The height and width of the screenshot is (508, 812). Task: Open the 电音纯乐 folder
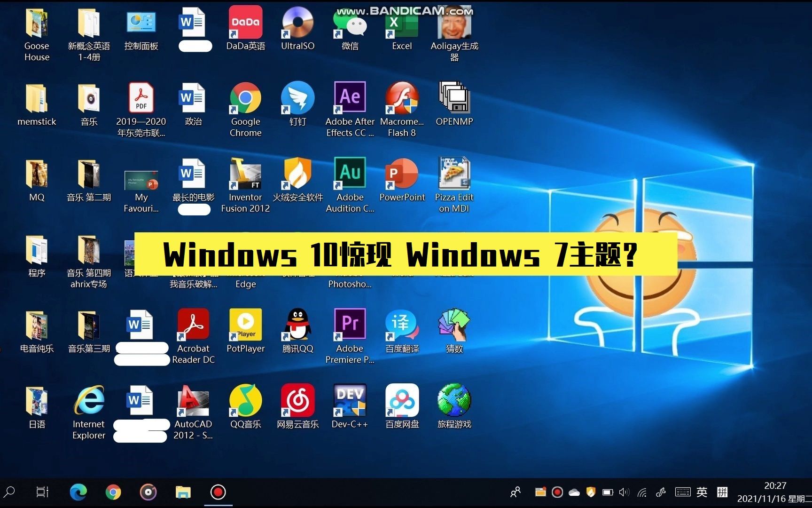(x=37, y=332)
